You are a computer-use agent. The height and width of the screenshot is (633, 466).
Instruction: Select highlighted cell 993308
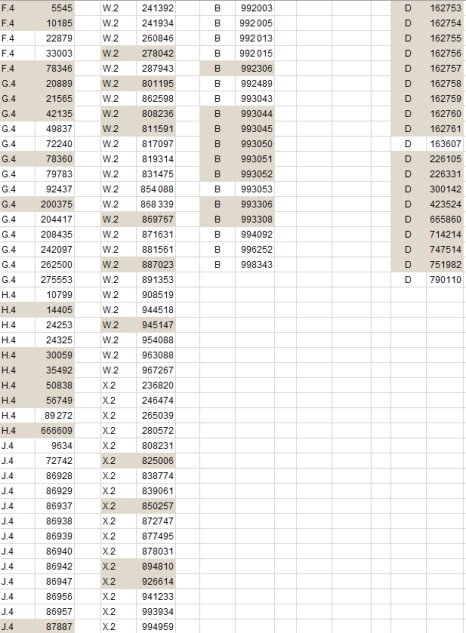coord(255,220)
